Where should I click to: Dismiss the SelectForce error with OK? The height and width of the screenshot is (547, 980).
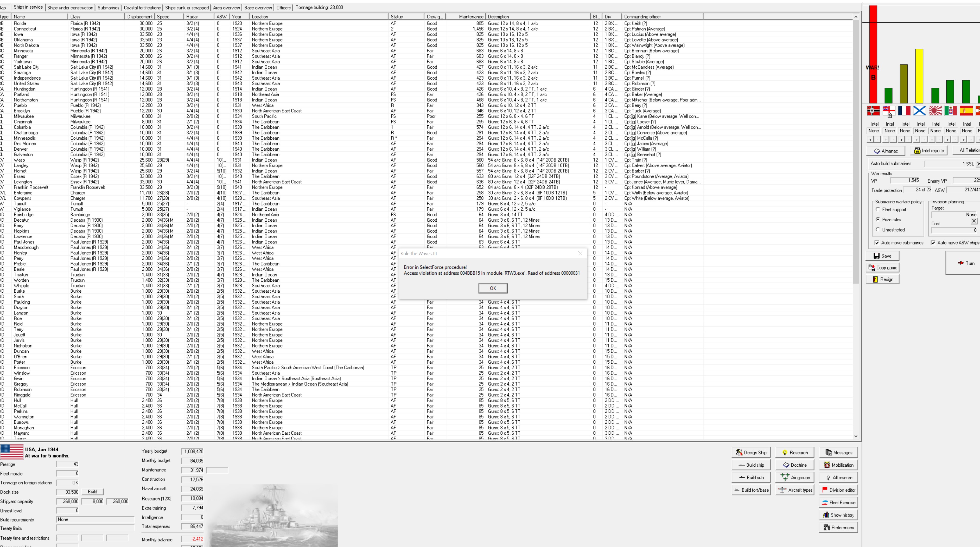tap(493, 288)
